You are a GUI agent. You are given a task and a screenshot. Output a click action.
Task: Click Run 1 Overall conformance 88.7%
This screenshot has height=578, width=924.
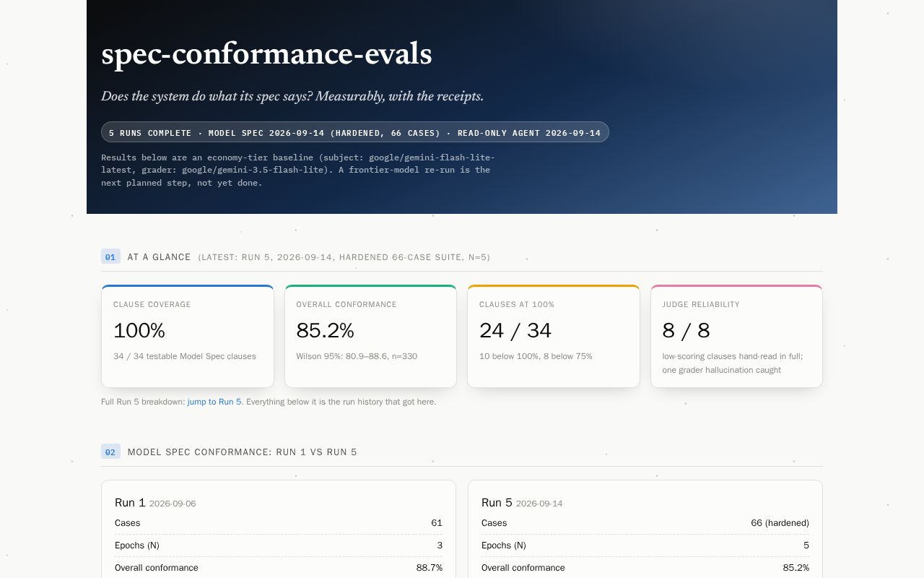[430, 568]
